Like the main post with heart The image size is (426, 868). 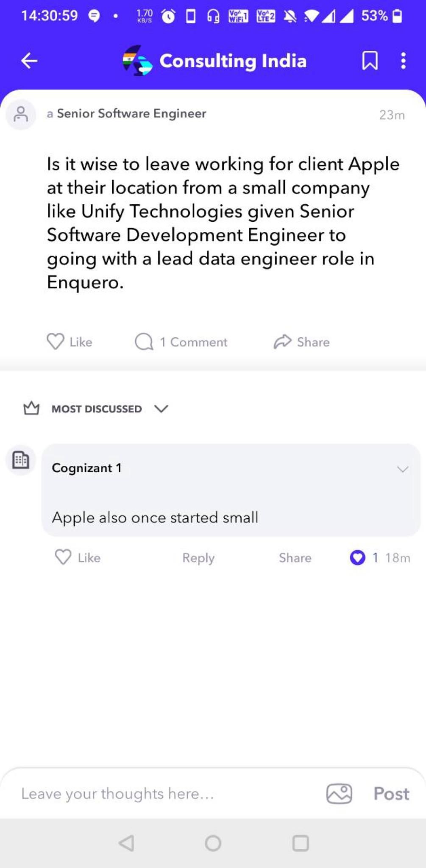(70, 342)
